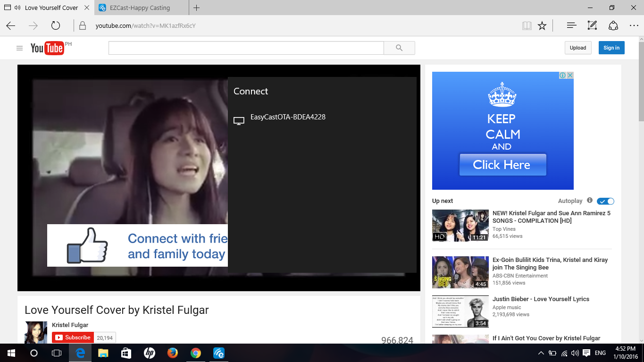644x362 pixels.
Task: Play the Justin Bieber Love Yourself Lyrics thumbnail
Action: tap(460, 311)
